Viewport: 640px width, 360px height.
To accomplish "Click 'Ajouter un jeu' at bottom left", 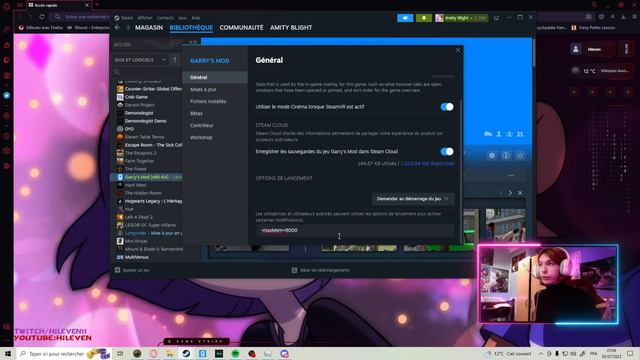I will click(x=132, y=270).
